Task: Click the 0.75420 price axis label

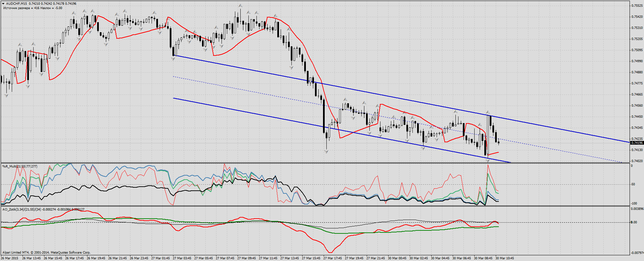Action: [x=637, y=17]
